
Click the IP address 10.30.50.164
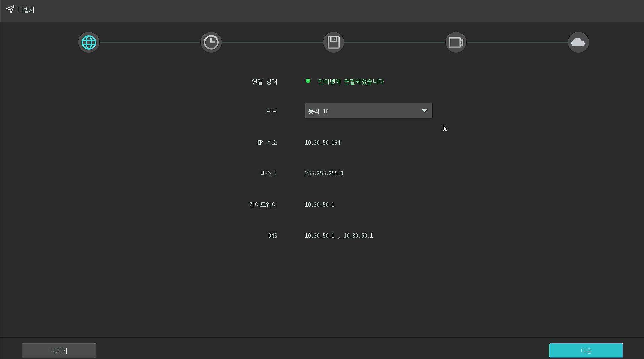[x=323, y=143]
